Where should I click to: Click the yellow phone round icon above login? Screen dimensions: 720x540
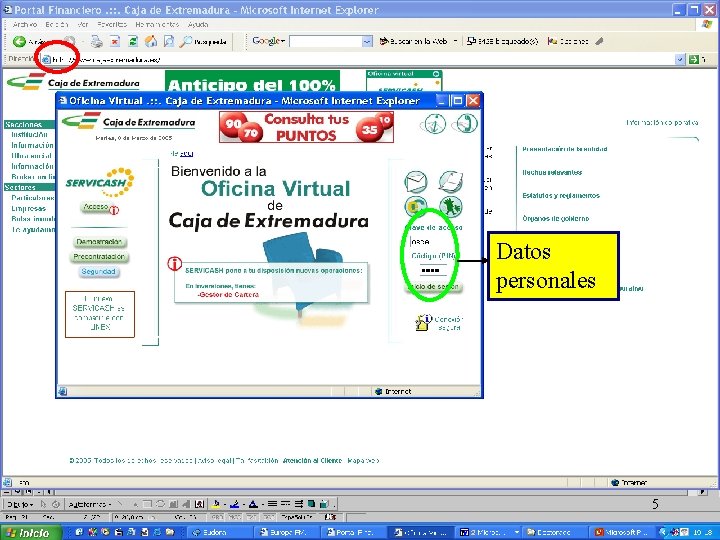click(416, 206)
